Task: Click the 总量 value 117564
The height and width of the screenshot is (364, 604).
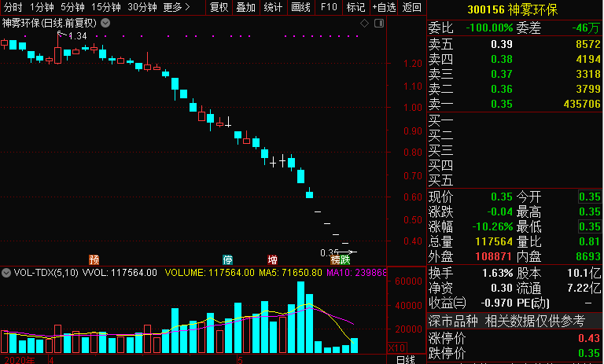Action: point(494,241)
